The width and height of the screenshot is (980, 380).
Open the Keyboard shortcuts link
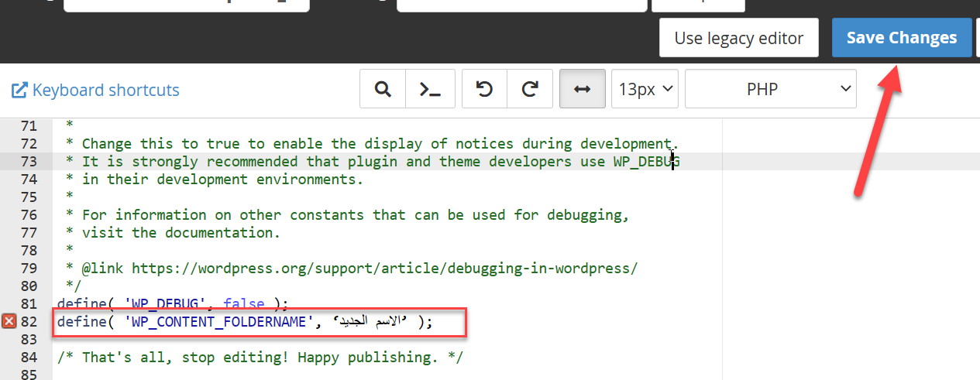[x=95, y=91]
